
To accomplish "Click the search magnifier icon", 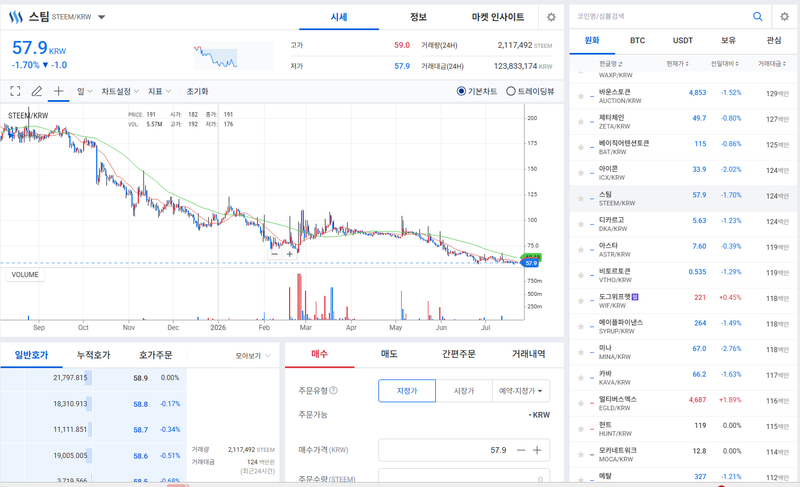I will tap(758, 16).
